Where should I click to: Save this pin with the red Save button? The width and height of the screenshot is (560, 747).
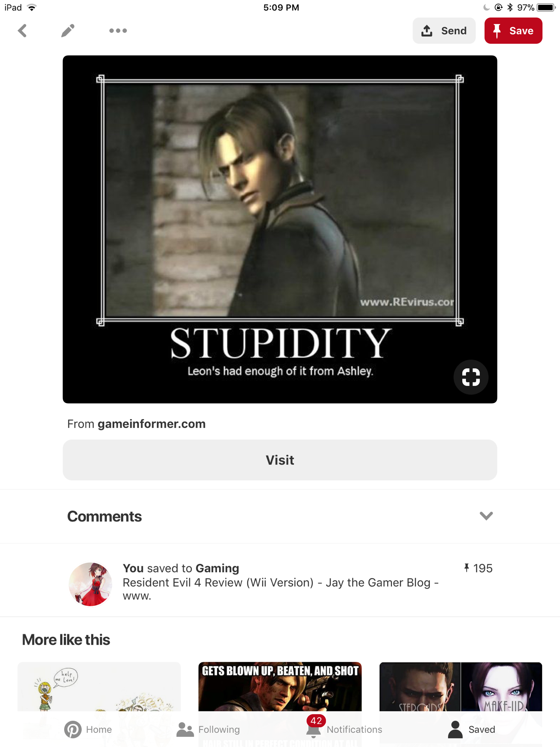pos(513,31)
